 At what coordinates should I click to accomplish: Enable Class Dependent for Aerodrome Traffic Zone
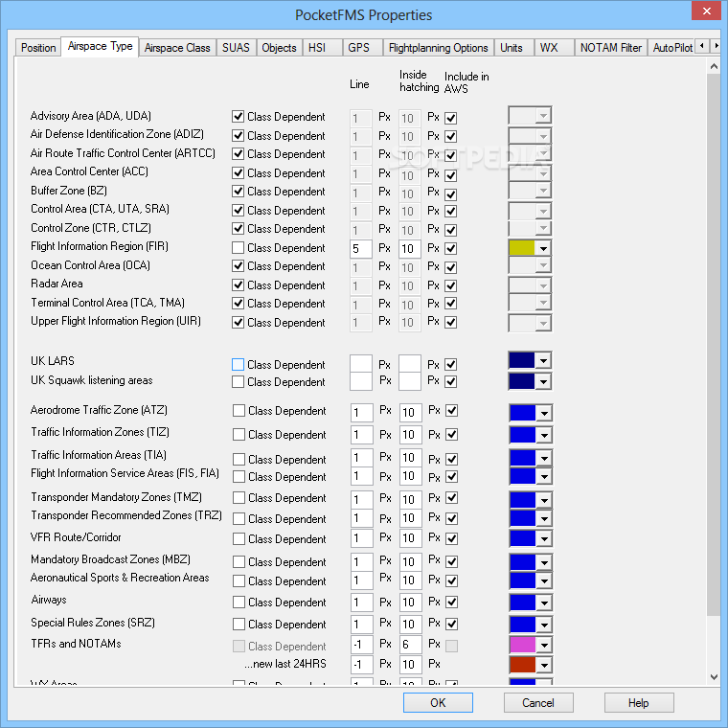239,410
